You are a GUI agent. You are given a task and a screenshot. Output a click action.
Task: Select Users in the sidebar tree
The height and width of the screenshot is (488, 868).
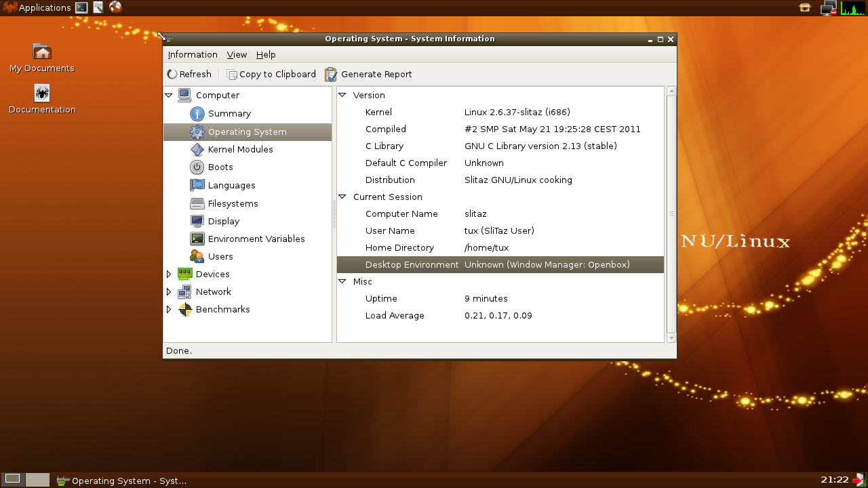[x=220, y=257]
